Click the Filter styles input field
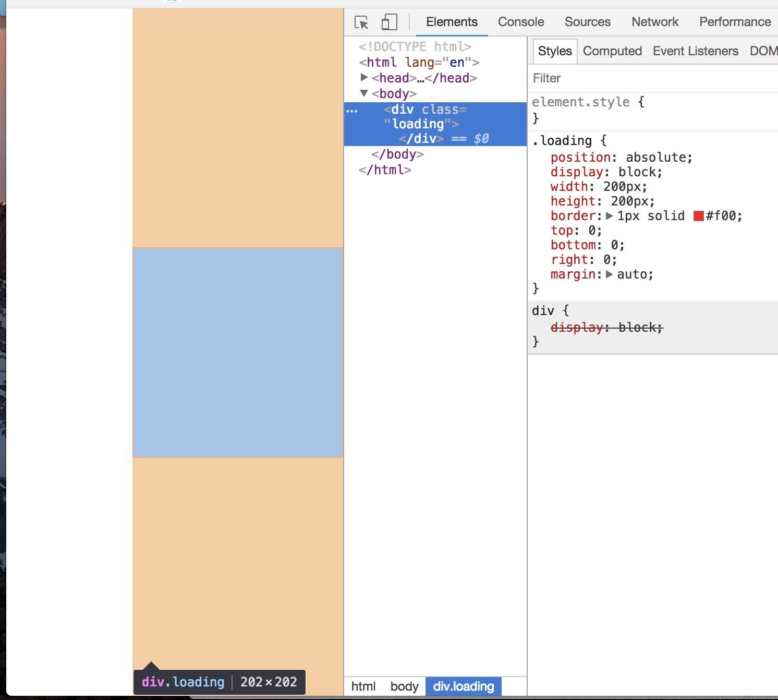Screen dimensions: 778x700 [x=653, y=78]
